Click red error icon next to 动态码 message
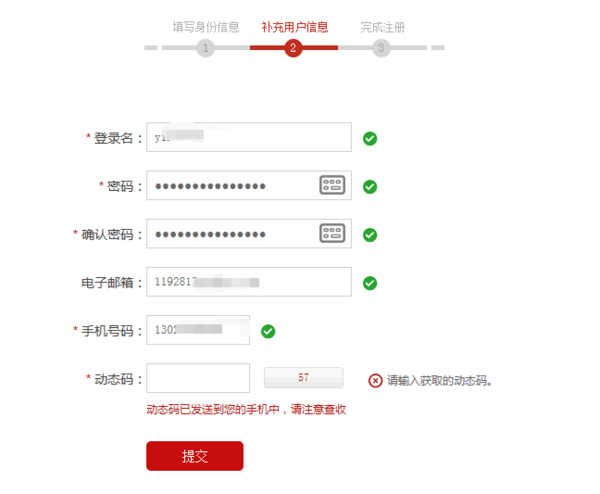The image size is (600, 494). click(375, 381)
